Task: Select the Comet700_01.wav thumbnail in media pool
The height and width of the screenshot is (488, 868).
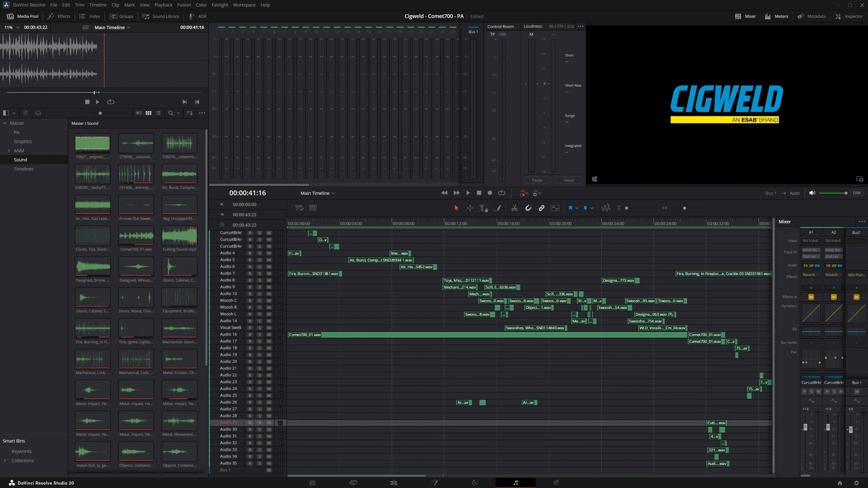Action: point(136,236)
